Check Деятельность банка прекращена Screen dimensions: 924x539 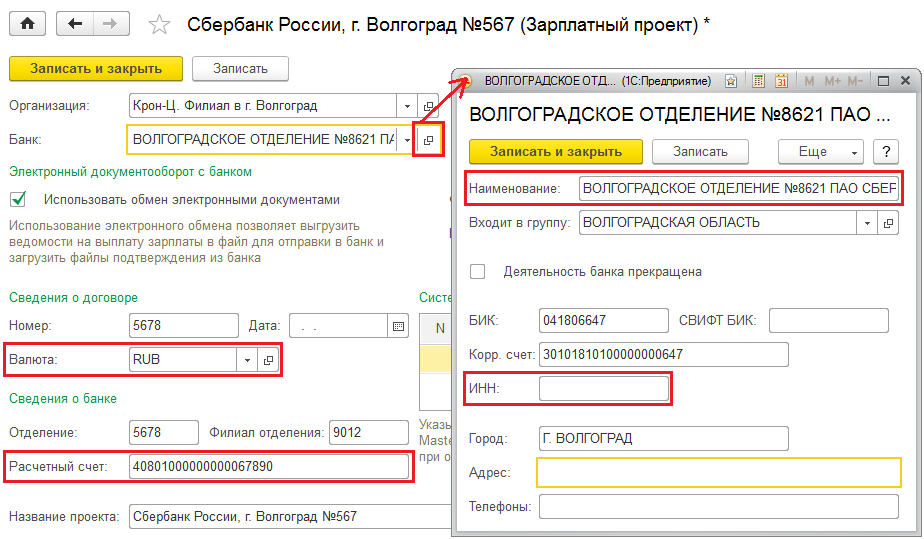(x=477, y=272)
